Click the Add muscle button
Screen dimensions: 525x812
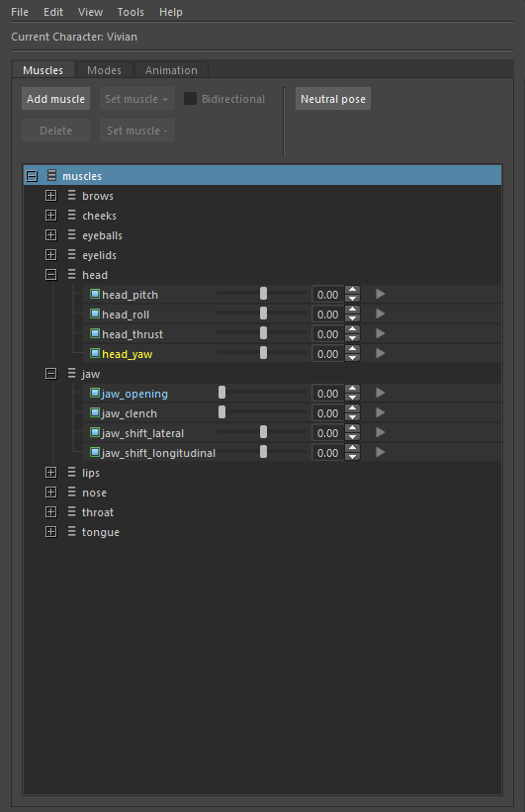coord(56,99)
